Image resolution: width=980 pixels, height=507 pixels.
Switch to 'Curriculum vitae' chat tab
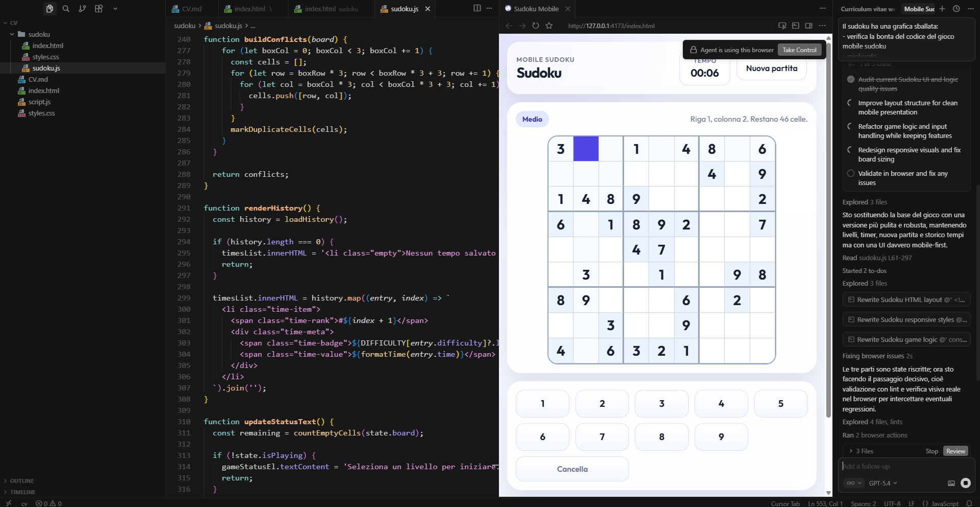(x=868, y=9)
